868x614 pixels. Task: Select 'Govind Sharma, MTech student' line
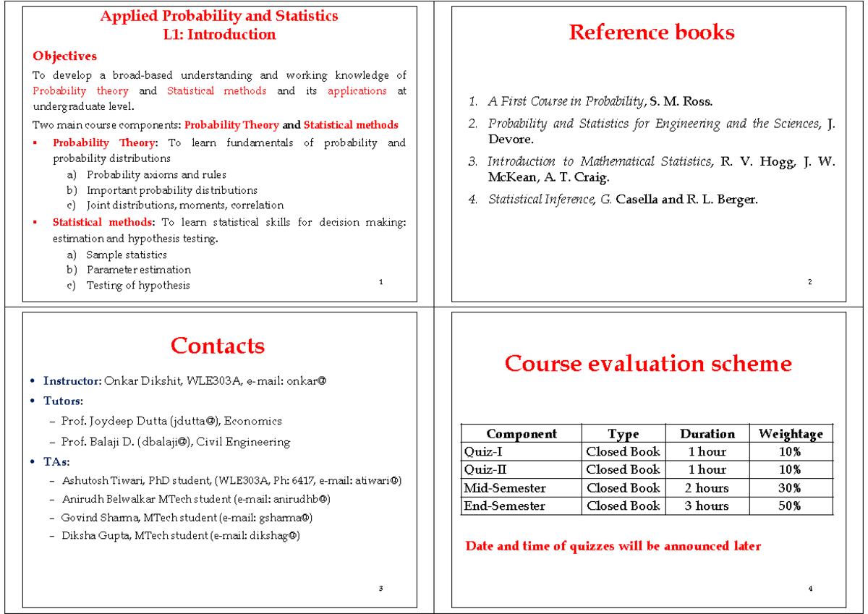187,518
